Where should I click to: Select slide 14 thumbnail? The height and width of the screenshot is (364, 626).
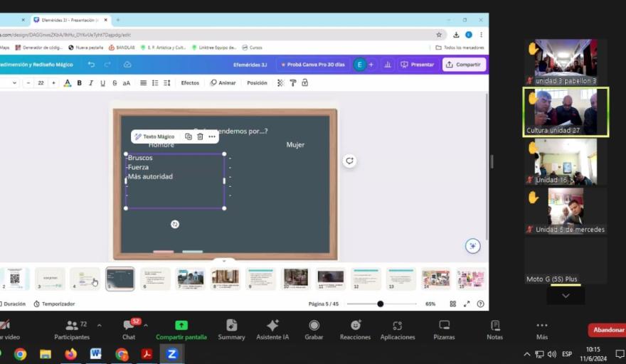coord(436,279)
